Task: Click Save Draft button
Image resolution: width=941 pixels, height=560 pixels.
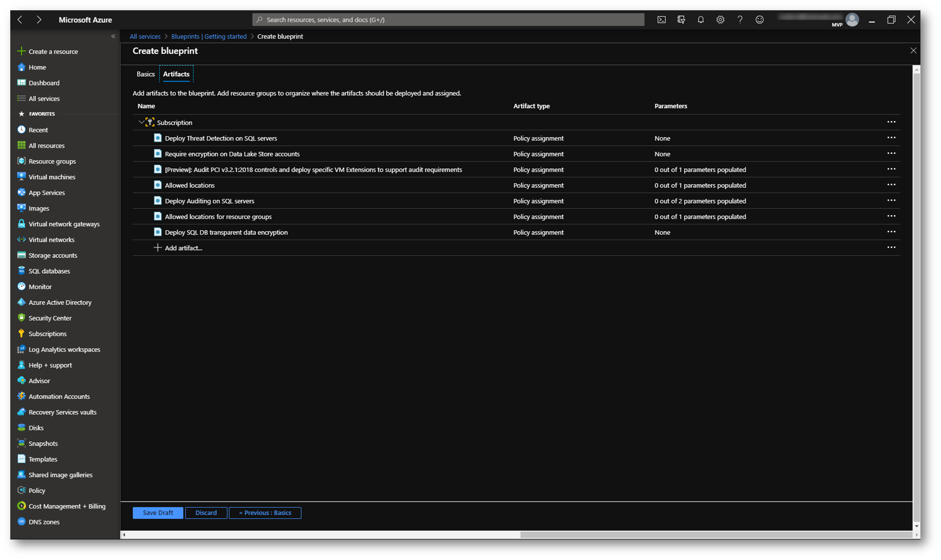Action: pos(158,513)
